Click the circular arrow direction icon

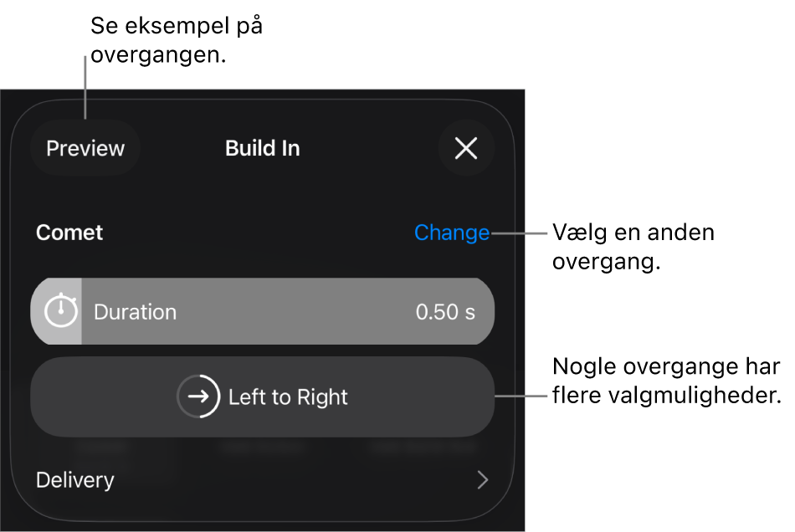198,396
